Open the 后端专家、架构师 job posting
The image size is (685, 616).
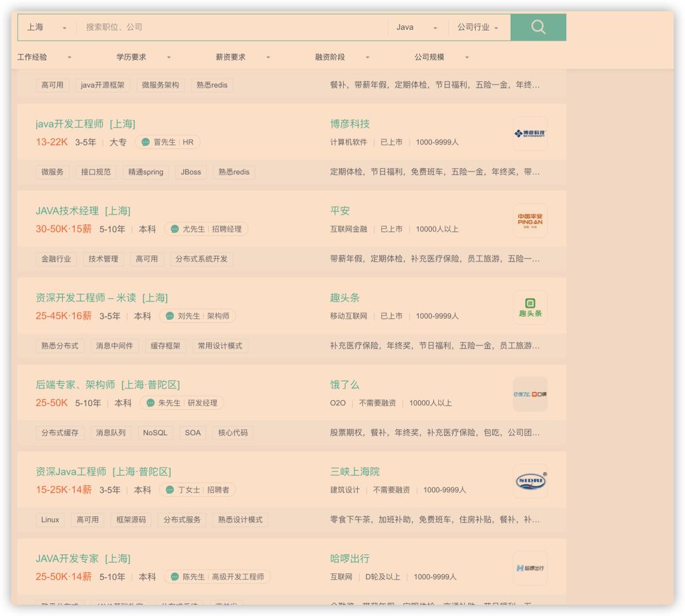coord(107,385)
